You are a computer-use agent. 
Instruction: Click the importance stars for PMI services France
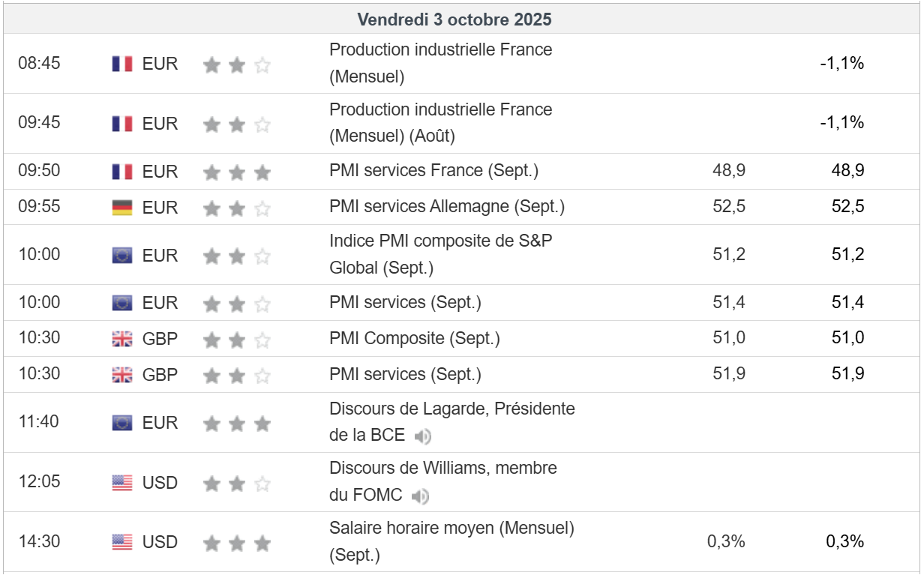(236, 172)
